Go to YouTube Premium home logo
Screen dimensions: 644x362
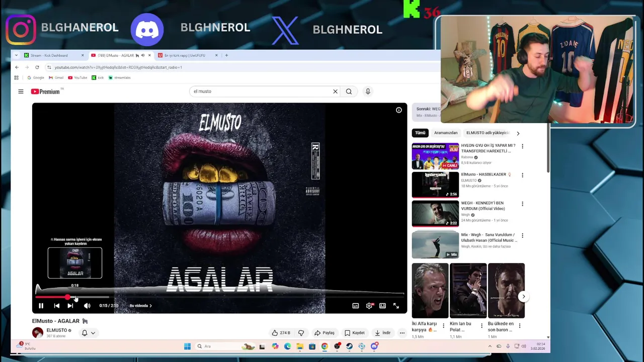[x=46, y=92]
